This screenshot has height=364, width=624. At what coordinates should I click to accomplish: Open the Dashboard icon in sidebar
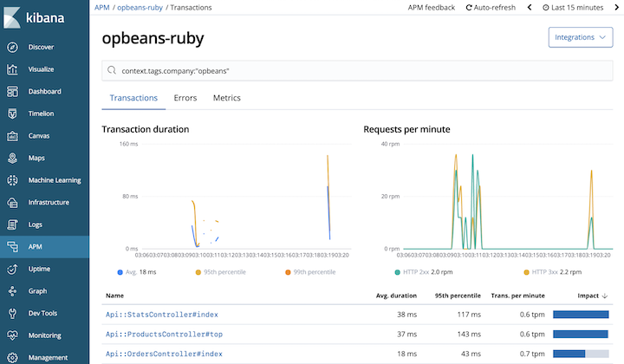pos(12,92)
